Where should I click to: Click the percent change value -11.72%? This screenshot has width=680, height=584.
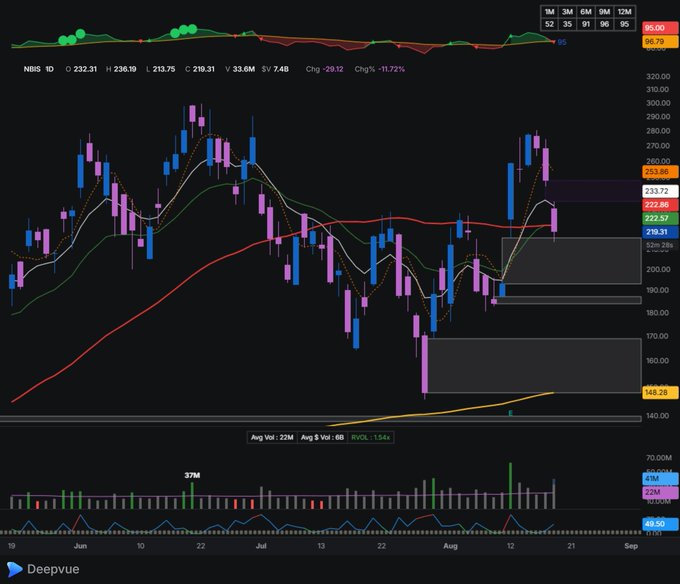click(391, 69)
